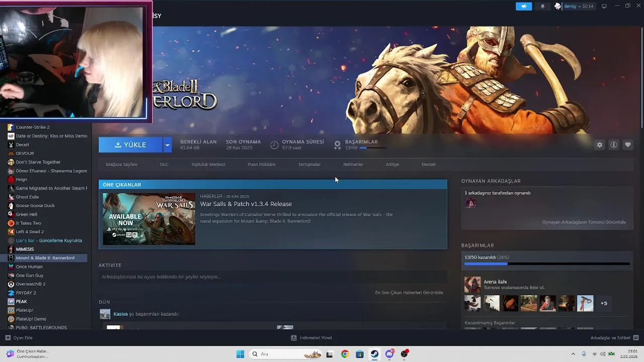The width and height of the screenshot is (644, 362).
Task: Open War Sails & Patch v1.3.4 Release headline
Action: [x=246, y=204]
